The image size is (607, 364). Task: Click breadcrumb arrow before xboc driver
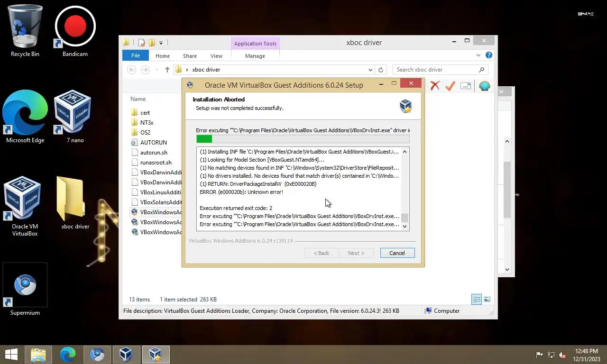point(187,70)
